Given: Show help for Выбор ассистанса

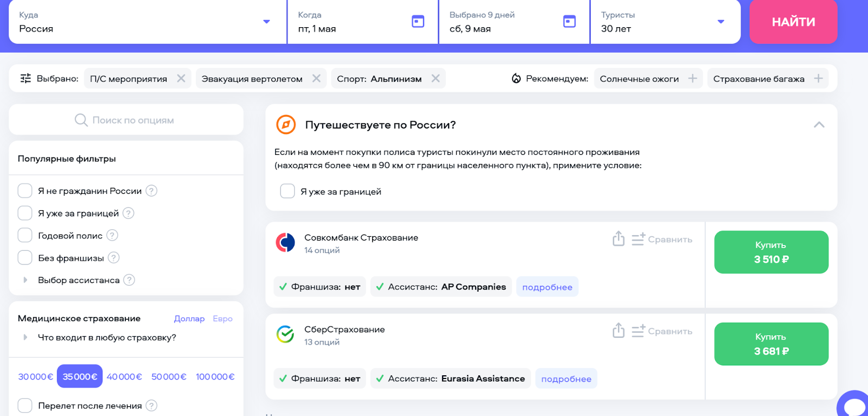Looking at the screenshot, I should [129, 280].
